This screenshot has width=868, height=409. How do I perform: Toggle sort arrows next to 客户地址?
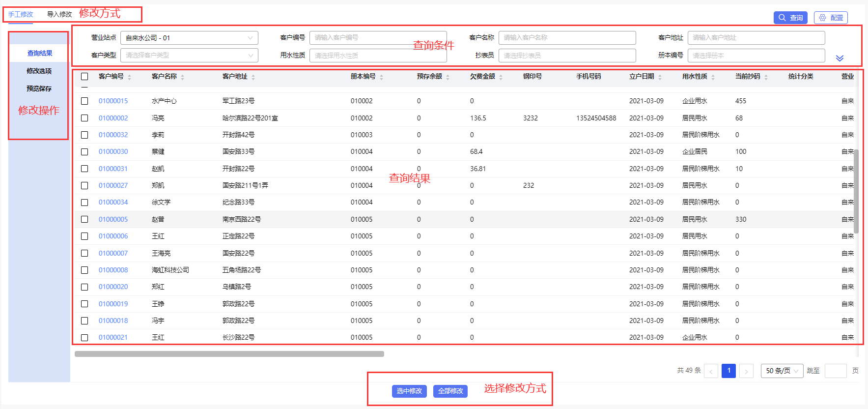click(253, 77)
